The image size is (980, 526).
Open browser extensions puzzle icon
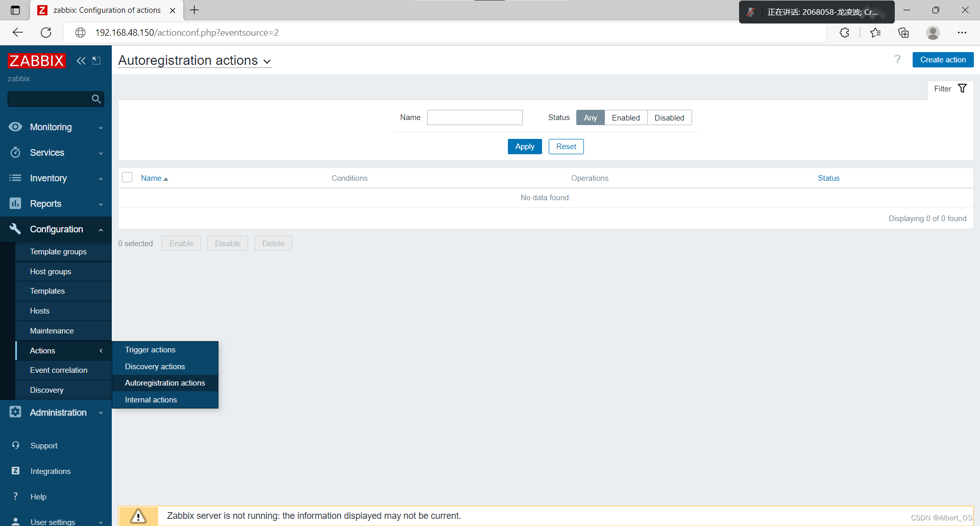point(845,33)
